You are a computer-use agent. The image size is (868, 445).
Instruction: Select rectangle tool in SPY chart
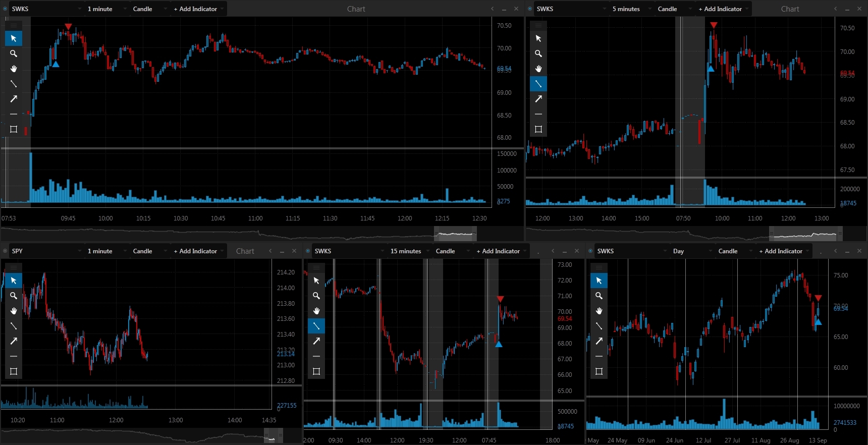[14, 371]
